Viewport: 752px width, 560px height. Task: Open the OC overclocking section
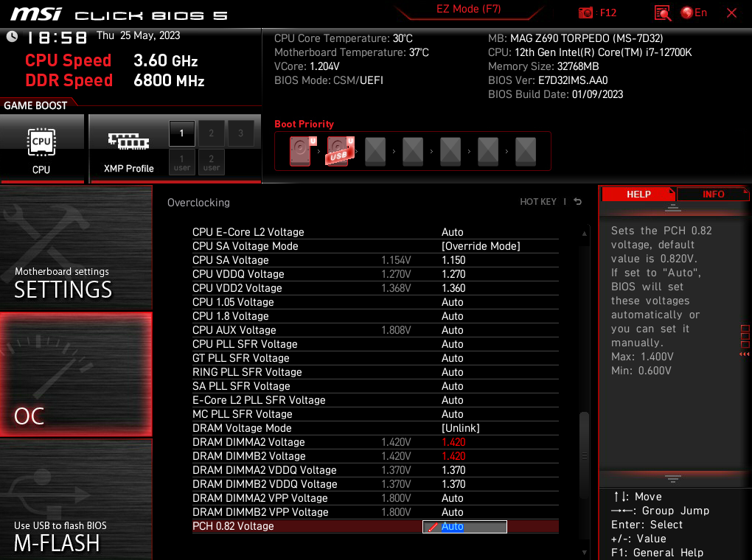click(76, 374)
